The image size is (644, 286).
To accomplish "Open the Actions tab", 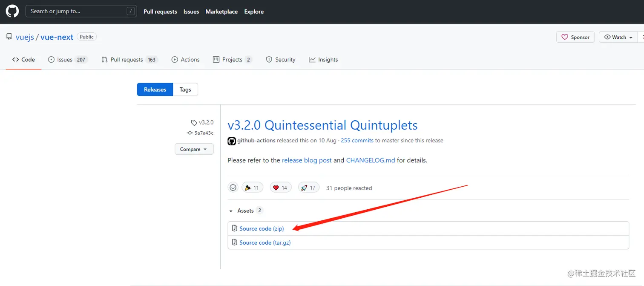I will [185, 60].
